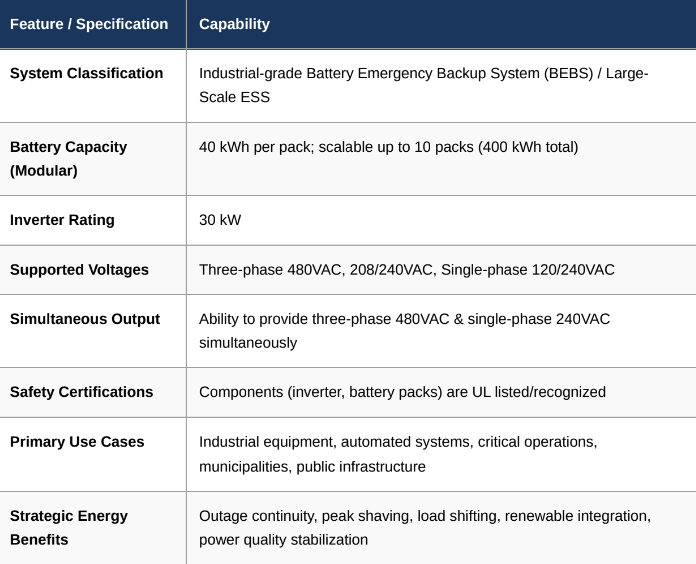This screenshot has width=696, height=564.
Task: Select the 'Inverter Rating' row label
Action: (x=62, y=220)
